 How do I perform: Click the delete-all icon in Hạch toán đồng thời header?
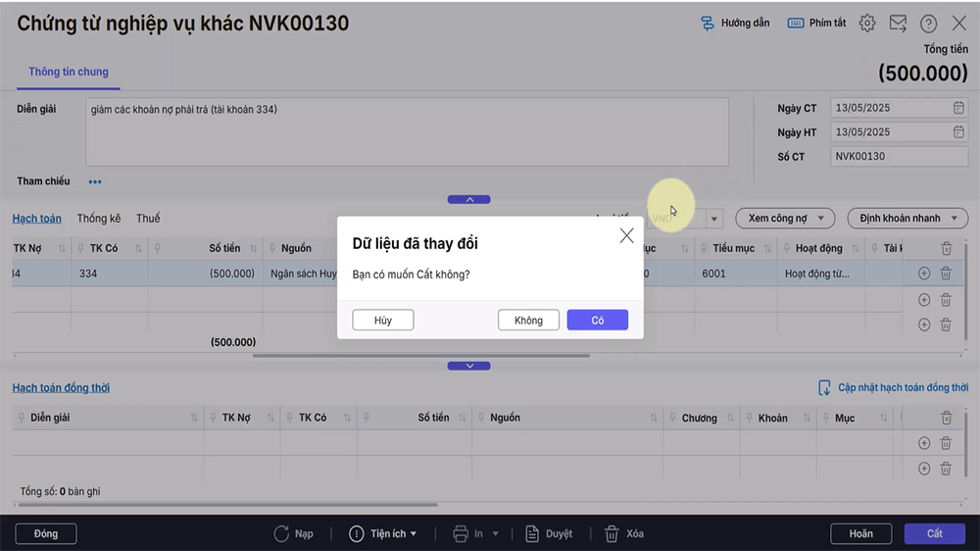(x=947, y=418)
